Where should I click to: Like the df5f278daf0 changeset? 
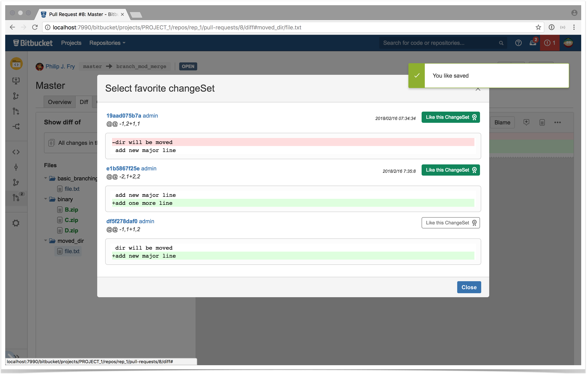pyautogui.click(x=451, y=223)
